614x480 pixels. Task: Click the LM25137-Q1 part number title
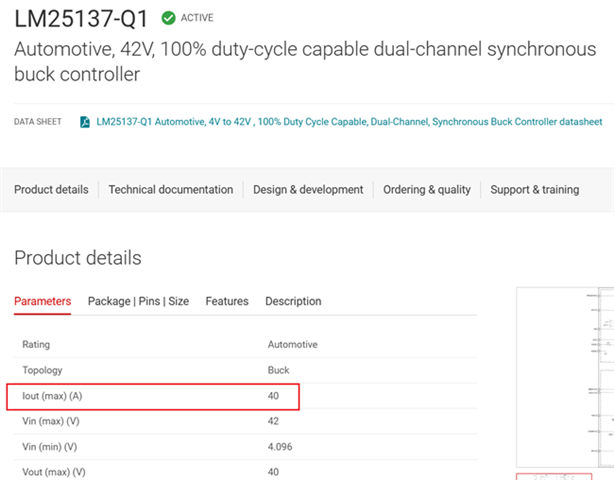click(83, 18)
